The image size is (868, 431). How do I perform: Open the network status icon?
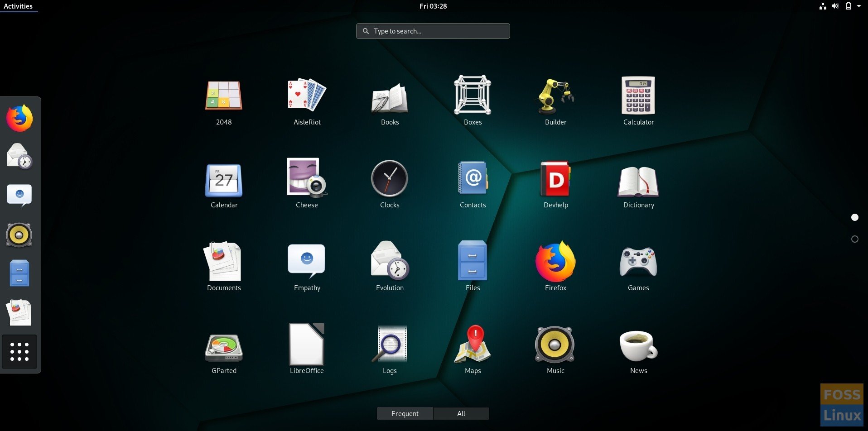tap(823, 6)
